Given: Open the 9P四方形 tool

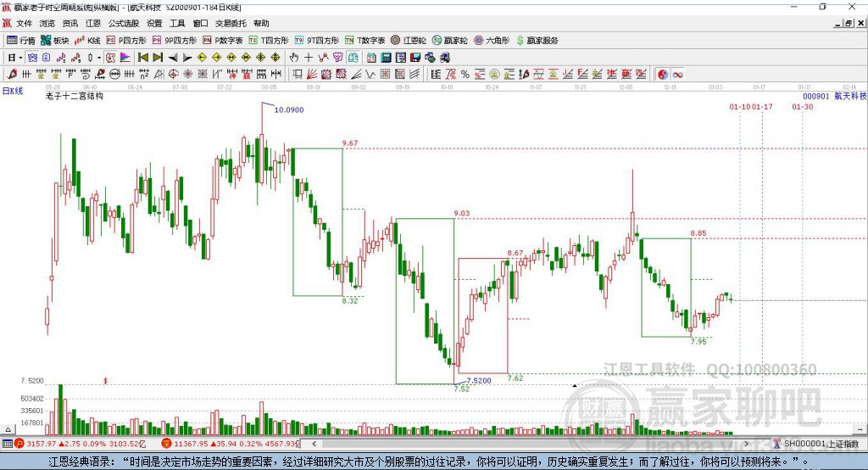Looking at the screenshot, I should tap(175, 41).
